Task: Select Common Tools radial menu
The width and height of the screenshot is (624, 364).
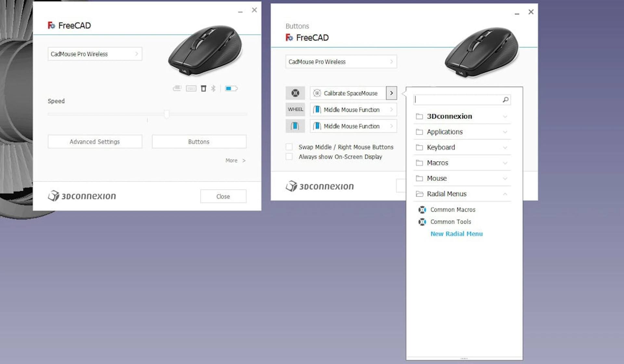Action: (x=450, y=222)
